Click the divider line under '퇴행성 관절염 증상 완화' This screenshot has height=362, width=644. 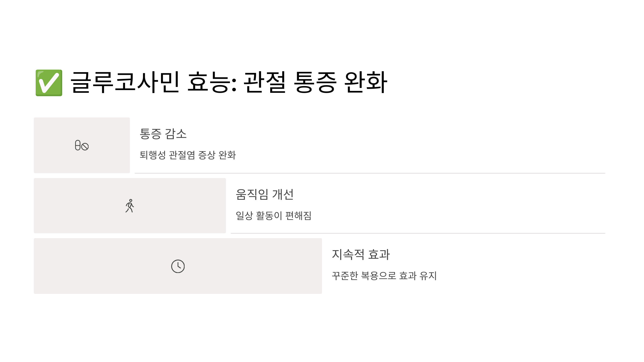pyautogui.click(x=370, y=173)
